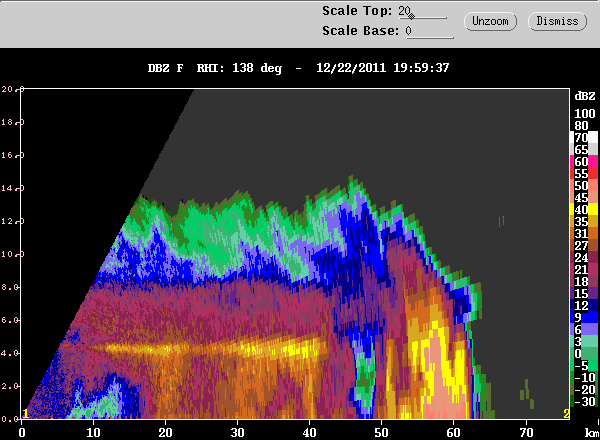Click the "4.0" height axis label
This screenshot has height=440, width=600.
(10, 353)
